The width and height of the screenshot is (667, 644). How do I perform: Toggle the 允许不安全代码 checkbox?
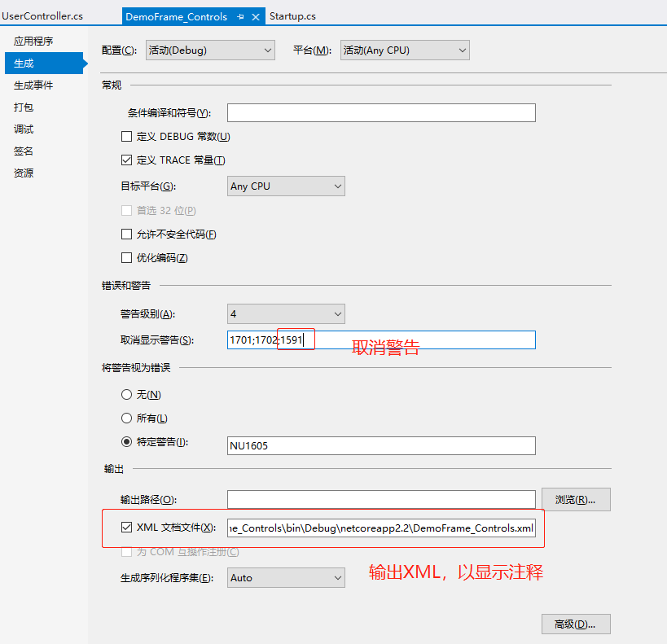pyautogui.click(x=126, y=234)
